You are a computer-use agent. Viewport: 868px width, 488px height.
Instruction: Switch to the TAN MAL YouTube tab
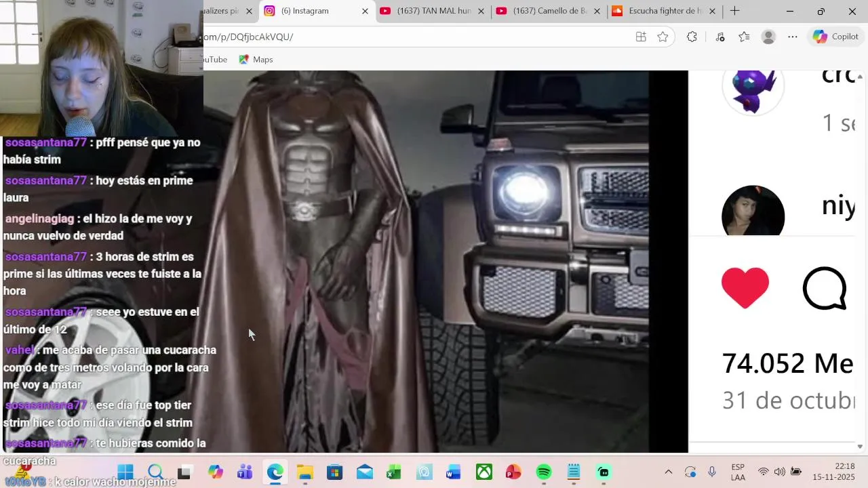(x=434, y=11)
